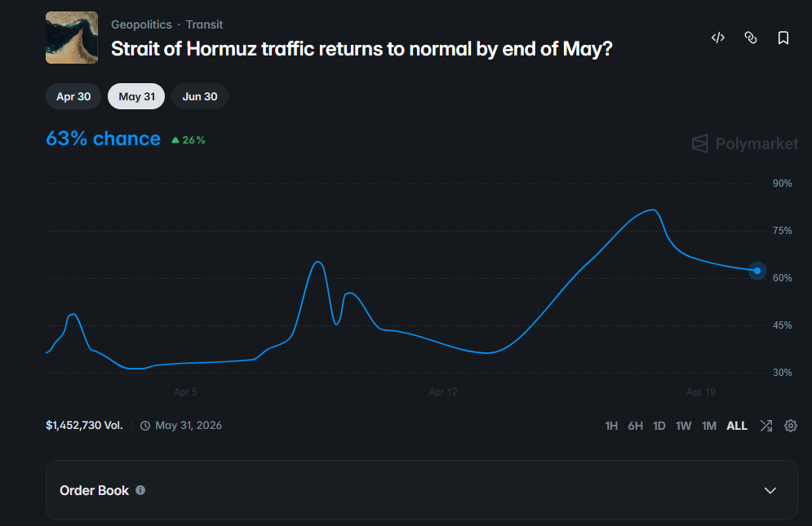Image resolution: width=812 pixels, height=526 pixels.
Task: Click the clock icon beside end date
Action: pos(145,426)
